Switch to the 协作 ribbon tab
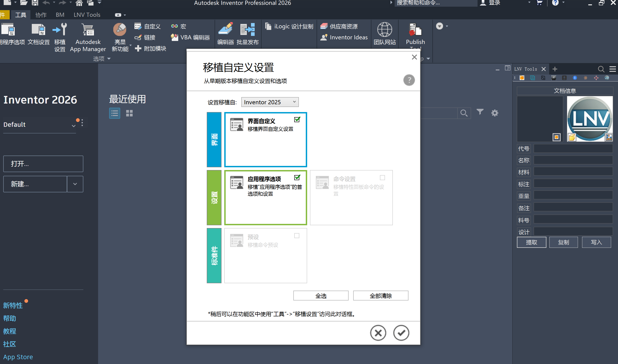 click(41, 15)
